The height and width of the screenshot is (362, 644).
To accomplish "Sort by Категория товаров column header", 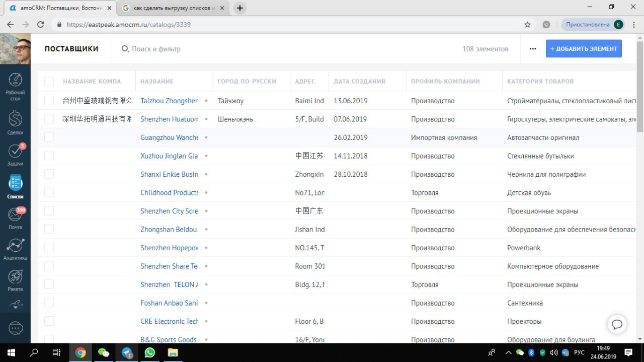I will (x=540, y=81).
